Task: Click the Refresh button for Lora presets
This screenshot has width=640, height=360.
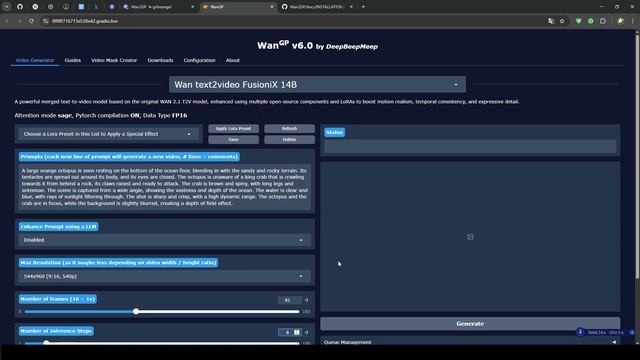Action: tap(289, 129)
